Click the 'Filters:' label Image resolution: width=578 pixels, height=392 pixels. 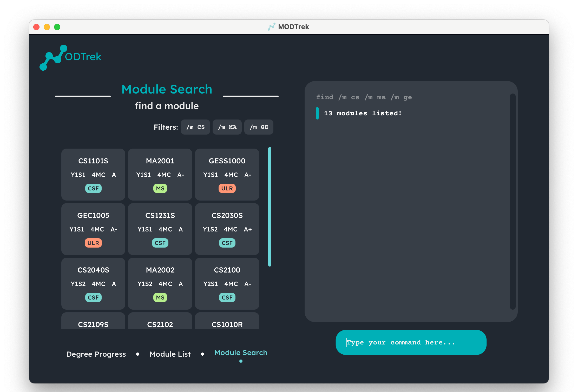[166, 127]
